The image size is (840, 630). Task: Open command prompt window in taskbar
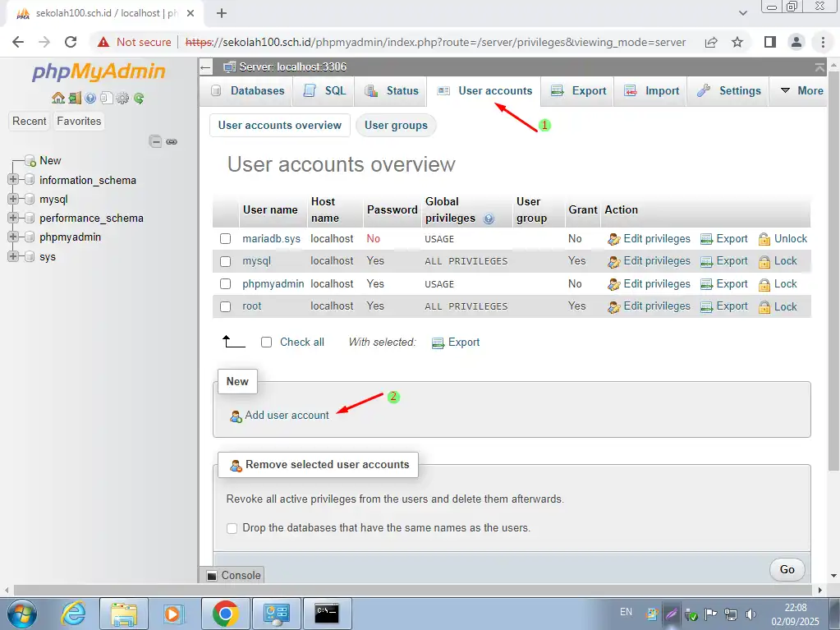[x=328, y=614]
